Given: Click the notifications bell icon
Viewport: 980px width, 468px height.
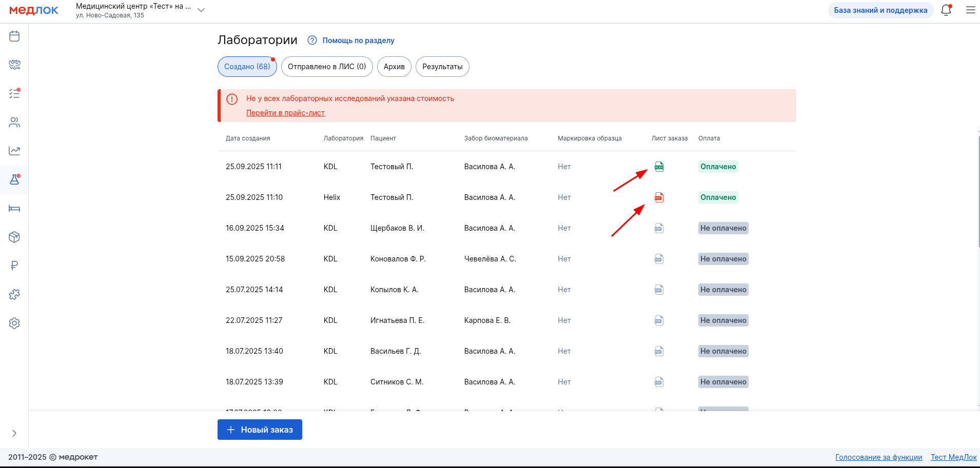Looking at the screenshot, I should tap(946, 10).
